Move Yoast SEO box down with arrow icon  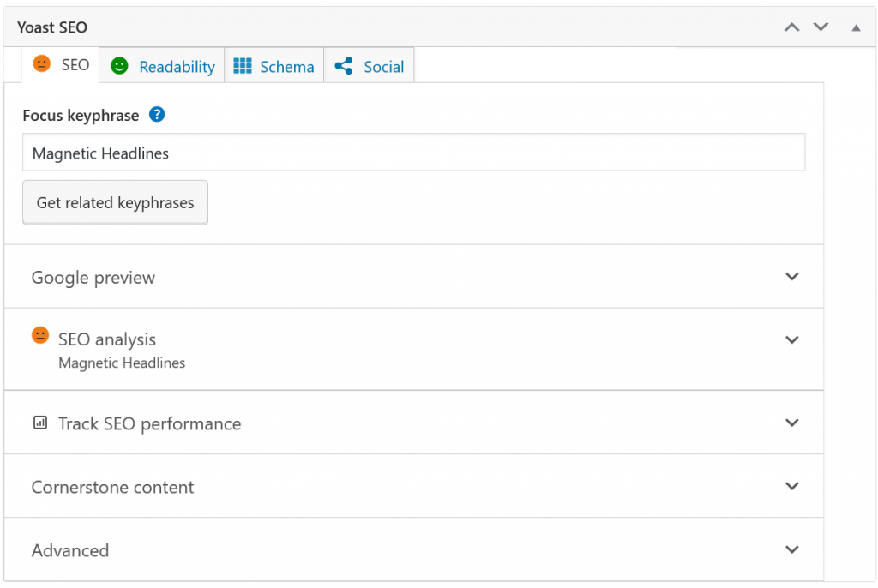tap(821, 27)
